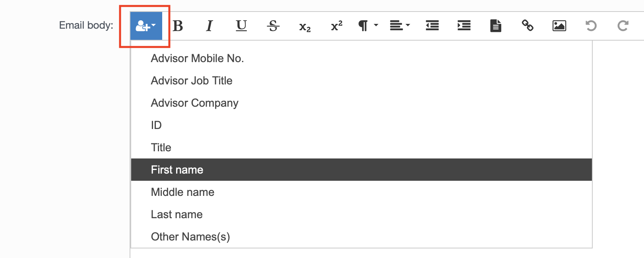Viewport: 644px width, 258px height.
Task: Insert a hyperlink
Action: point(527,25)
